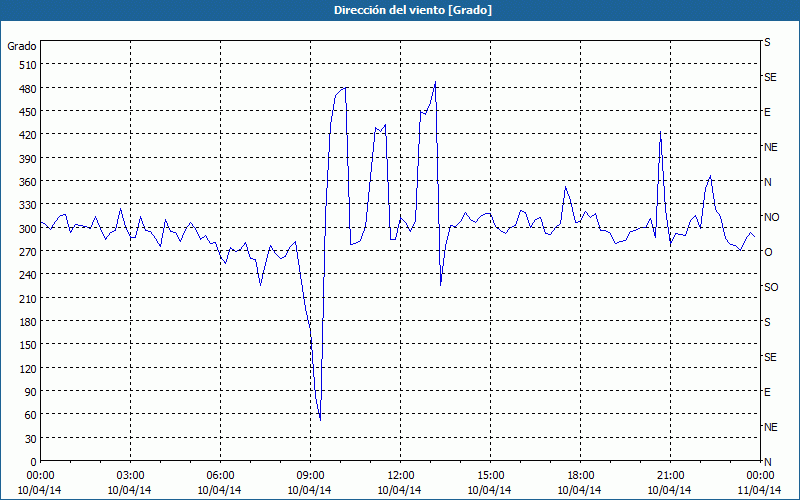Pick the 360 tick label on the left axis
This screenshot has height=500, width=800.
point(28,182)
